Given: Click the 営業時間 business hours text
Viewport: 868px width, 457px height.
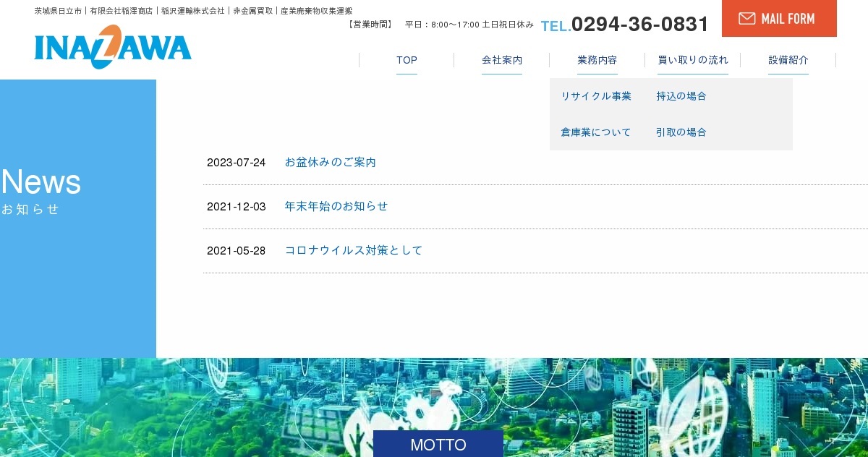Looking at the screenshot, I should click(x=441, y=25).
